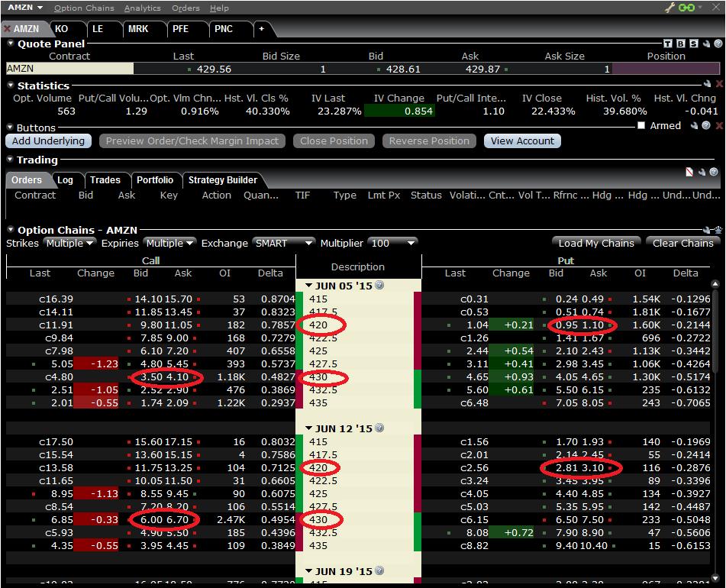
Task: Click the Load My Chains button
Action: click(596, 243)
